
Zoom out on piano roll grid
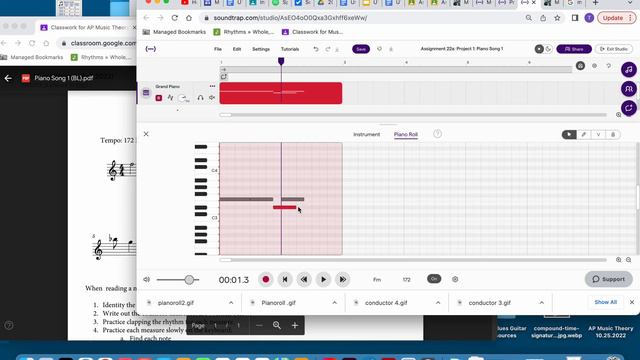click(629, 260)
